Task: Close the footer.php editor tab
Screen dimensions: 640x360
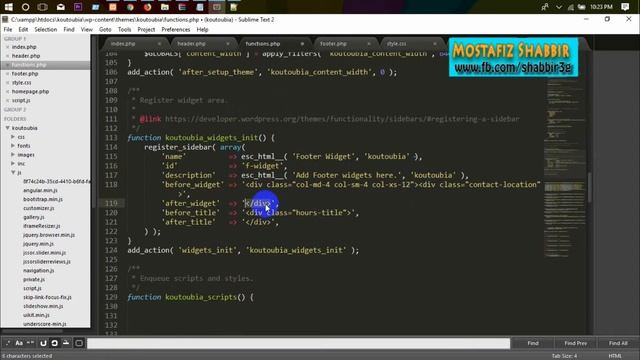Action: 369,44
